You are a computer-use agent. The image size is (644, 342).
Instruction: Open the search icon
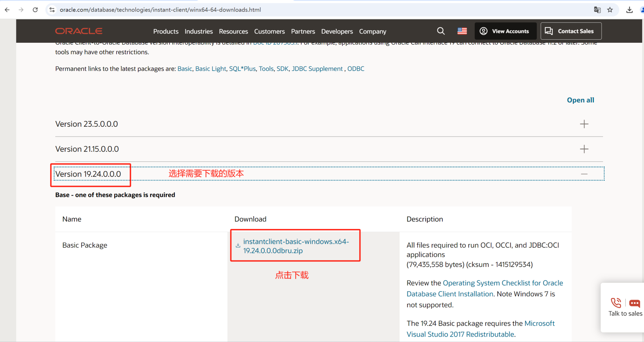(x=441, y=31)
